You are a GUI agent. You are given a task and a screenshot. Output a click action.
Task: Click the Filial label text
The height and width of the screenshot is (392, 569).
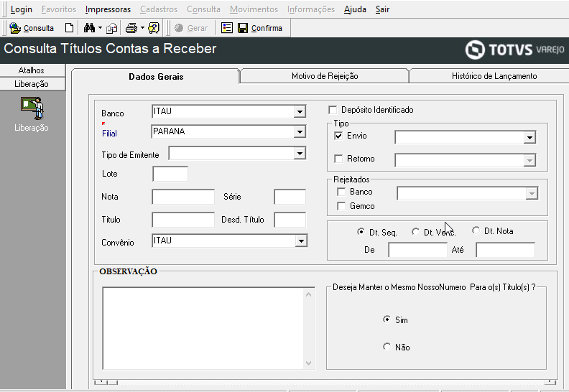point(109,134)
